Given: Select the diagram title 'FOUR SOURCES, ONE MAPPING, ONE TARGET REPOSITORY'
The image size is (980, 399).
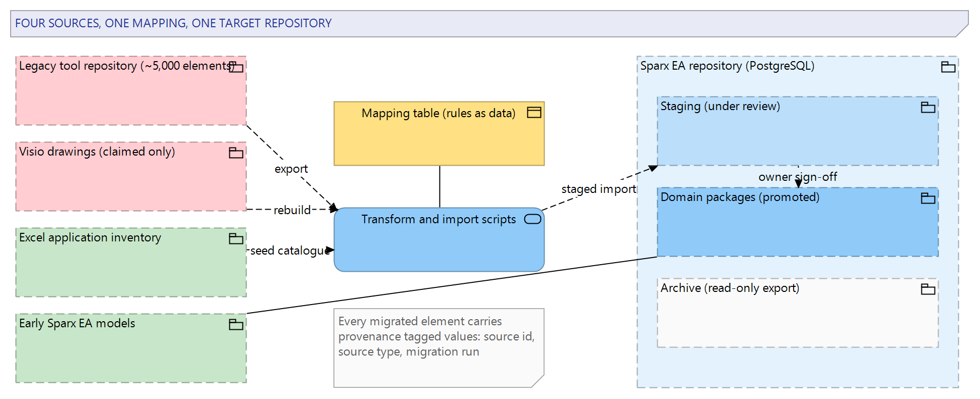Looking at the screenshot, I should [x=173, y=23].
